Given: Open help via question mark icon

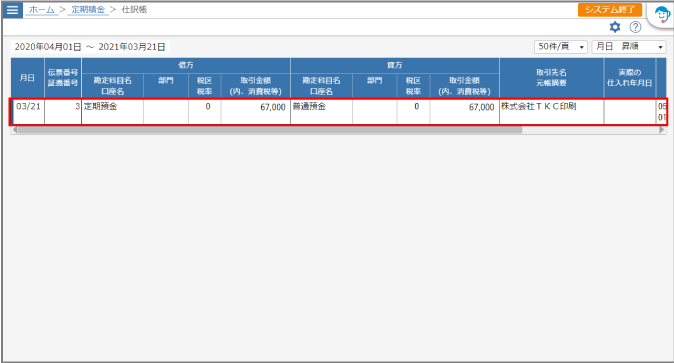Looking at the screenshot, I should click(x=635, y=27).
